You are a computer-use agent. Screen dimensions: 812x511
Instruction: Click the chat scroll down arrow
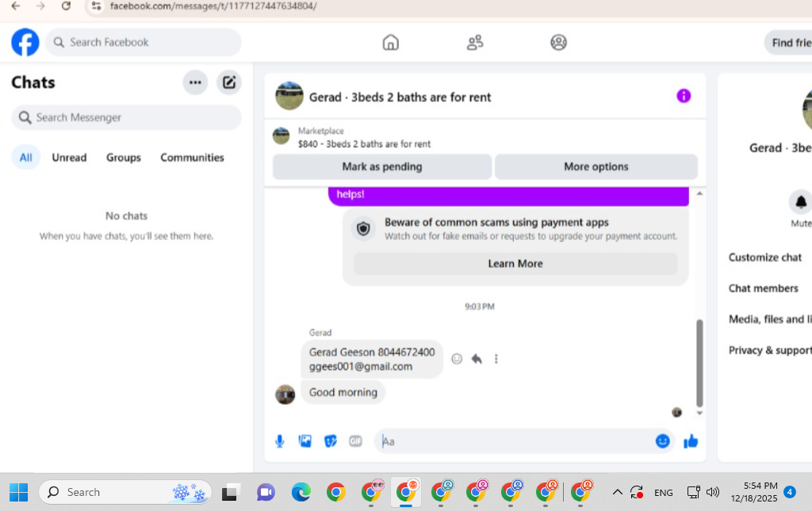[x=699, y=413]
